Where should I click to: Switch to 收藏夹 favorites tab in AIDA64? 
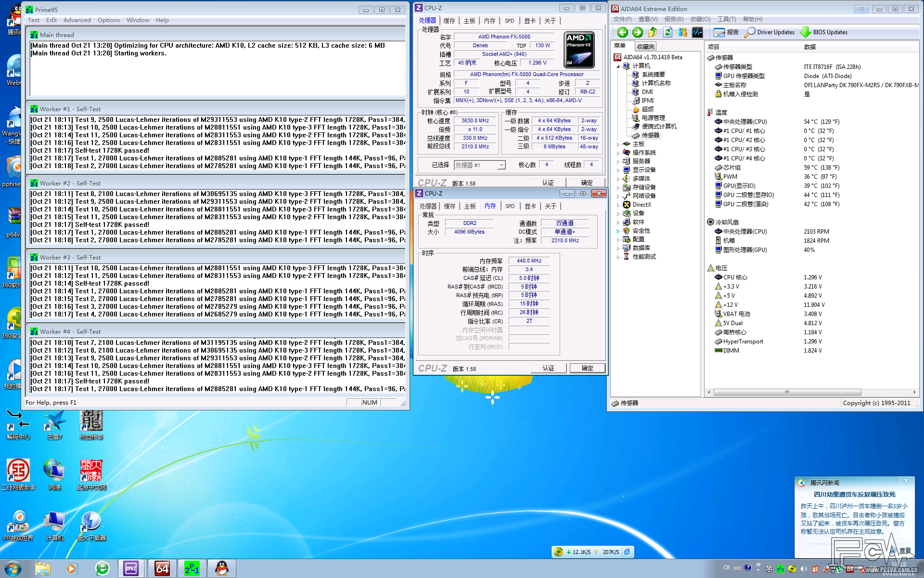(645, 47)
